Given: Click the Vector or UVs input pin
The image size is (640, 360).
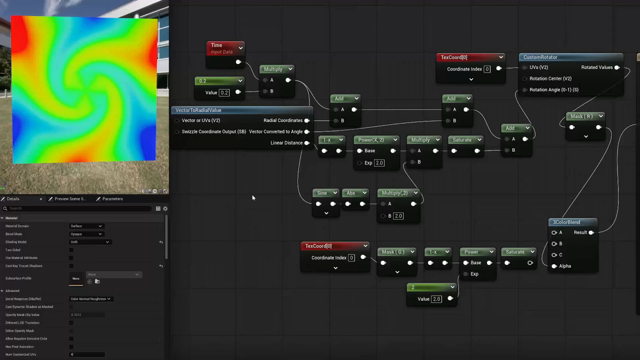Looking at the screenshot, I should 177,120.
